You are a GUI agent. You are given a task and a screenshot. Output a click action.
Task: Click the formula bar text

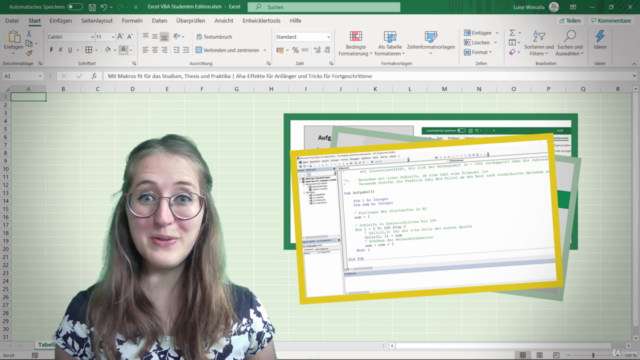(x=240, y=76)
